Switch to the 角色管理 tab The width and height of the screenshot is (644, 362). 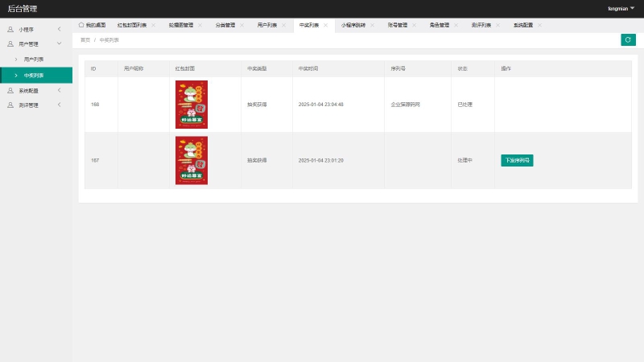click(439, 25)
